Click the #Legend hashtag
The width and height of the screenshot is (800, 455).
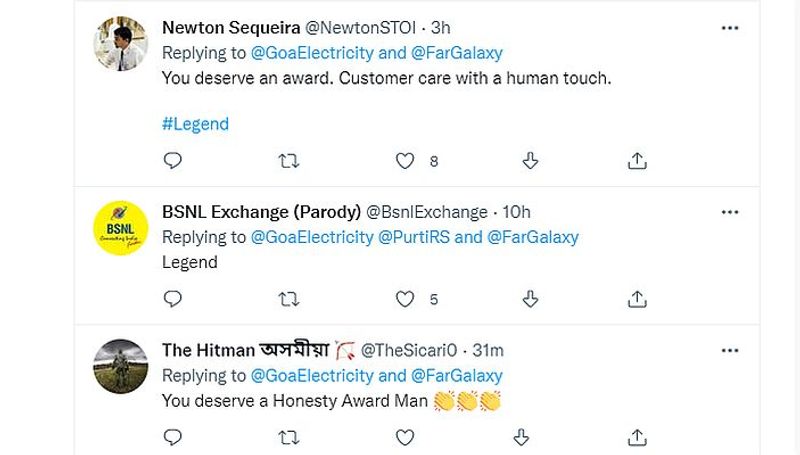[x=195, y=124]
